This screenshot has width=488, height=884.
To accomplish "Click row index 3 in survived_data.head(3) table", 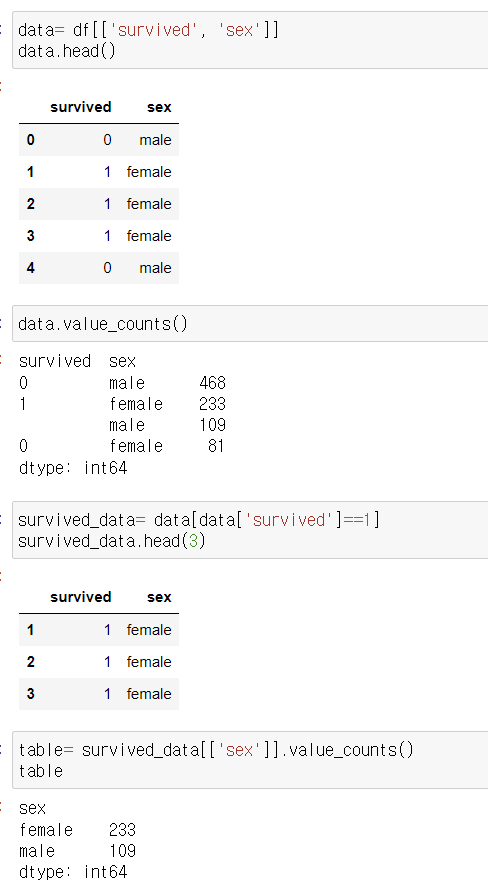I will (30, 693).
